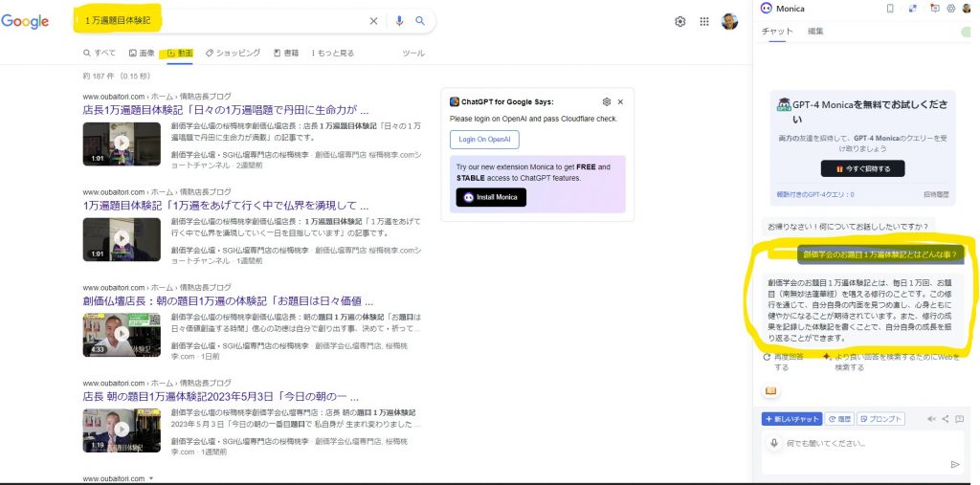Click the send arrow in Monica chat
980x485 pixels.
(954, 464)
